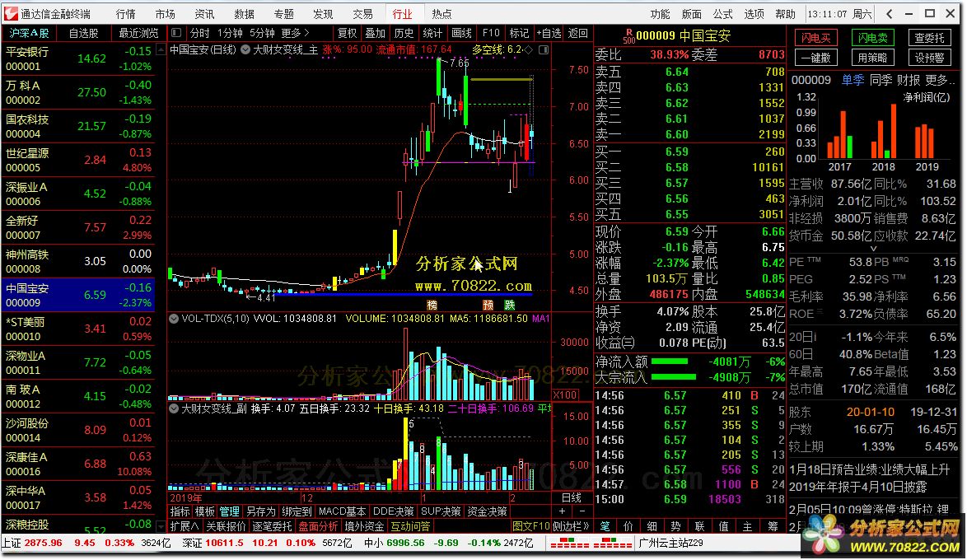Toggle the left panel layout icon in chart toolbar
Viewport: 967px width, 560px height.
[x=176, y=33]
